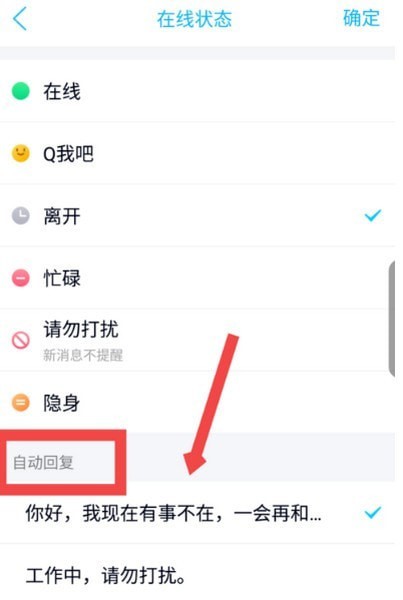Image resolution: width=403 pixels, height=600 pixels.
Task: Click the 在线状态 page title
Action: tap(194, 19)
